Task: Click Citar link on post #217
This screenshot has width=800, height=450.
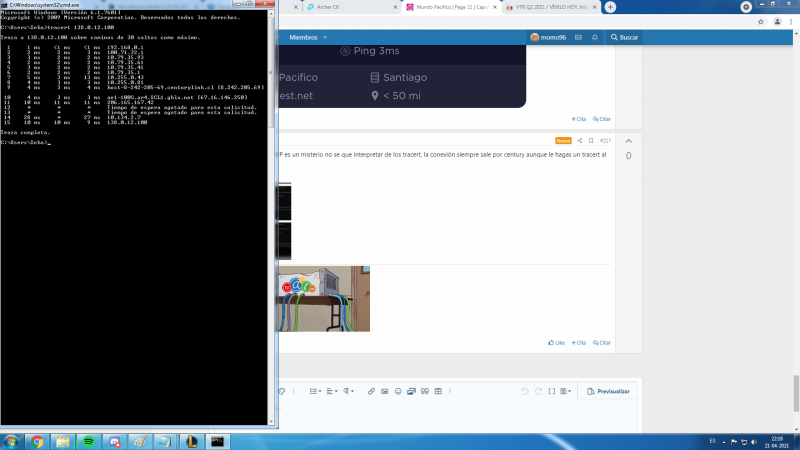Action: pyautogui.click(x=602, y=342)
